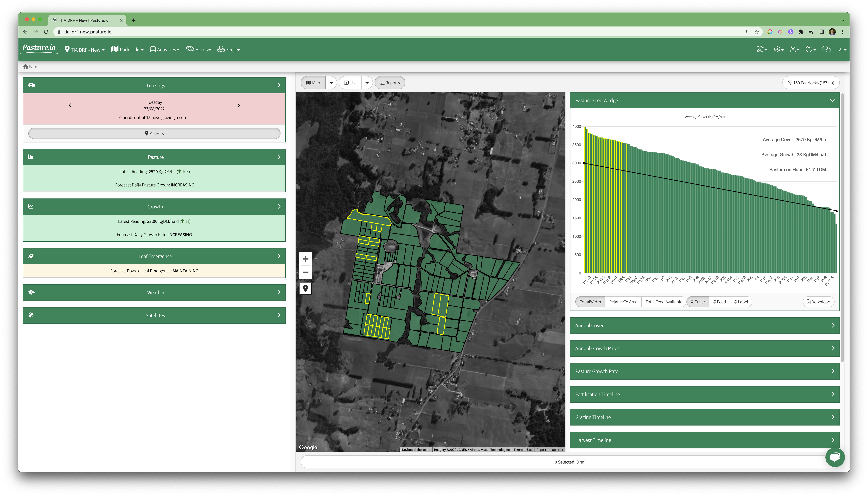Open the Herds menu
This screenshot has height=496, width=868.
pyautogui.click(x=198, y=50)
